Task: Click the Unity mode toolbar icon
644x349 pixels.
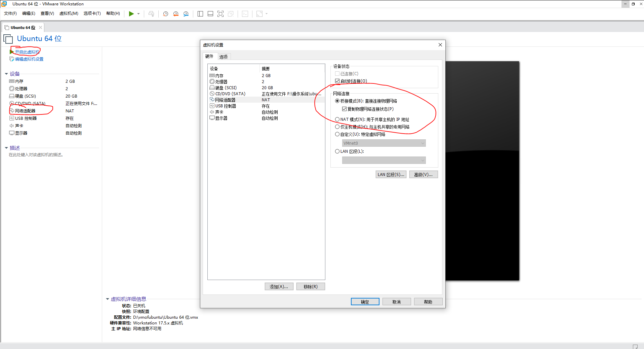Action: (x=231, y=14)
